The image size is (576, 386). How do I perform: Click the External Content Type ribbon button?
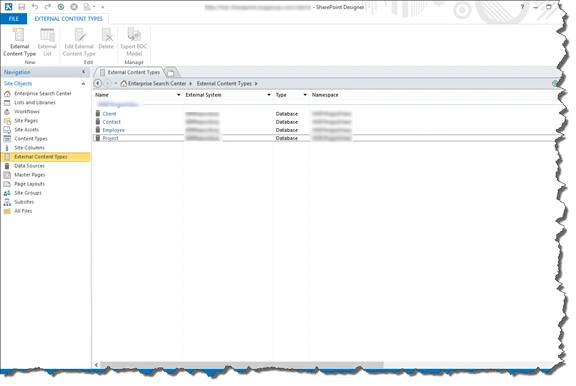click(x=19, y=42)
